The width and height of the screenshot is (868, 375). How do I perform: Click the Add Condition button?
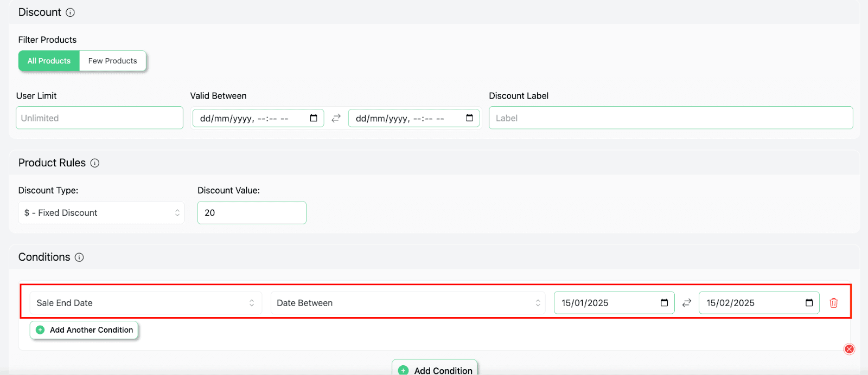click(435, 368)
